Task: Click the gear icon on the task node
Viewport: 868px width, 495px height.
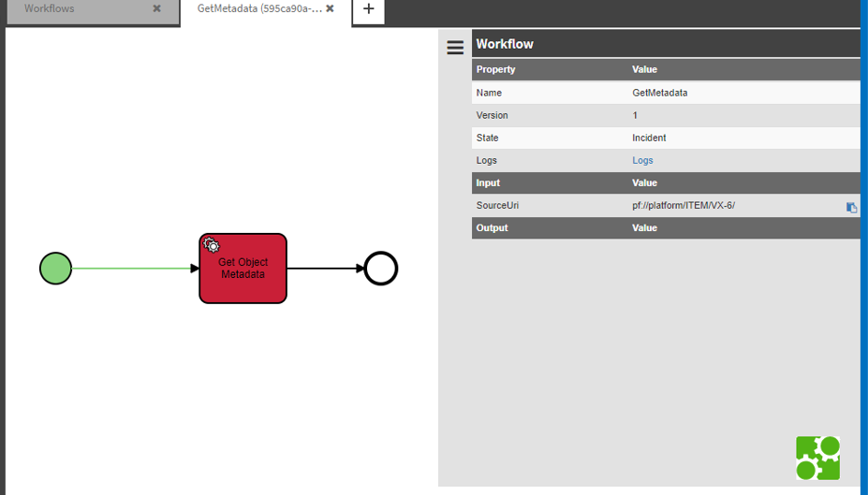Action: pyautogui.click(x=213, y=246)
